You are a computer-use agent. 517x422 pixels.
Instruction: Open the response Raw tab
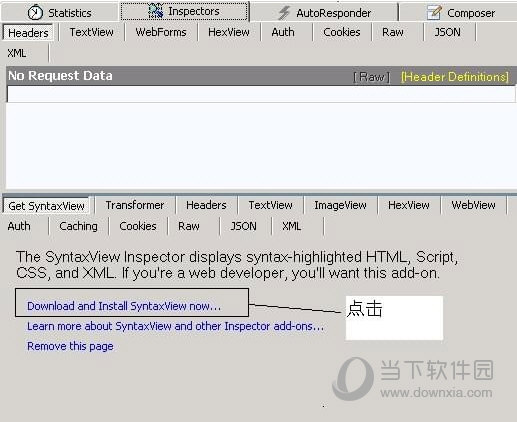(189, 226)
